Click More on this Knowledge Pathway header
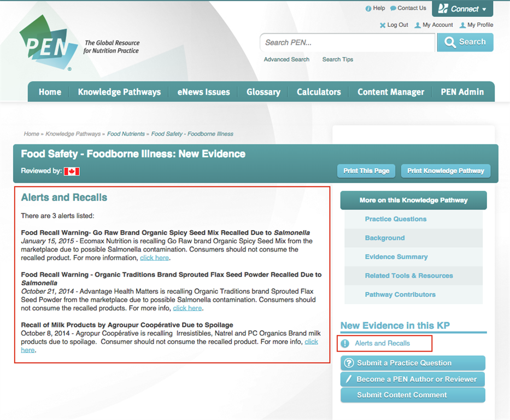This screenshot has height=420, width=510. click(x=413, y=200)
